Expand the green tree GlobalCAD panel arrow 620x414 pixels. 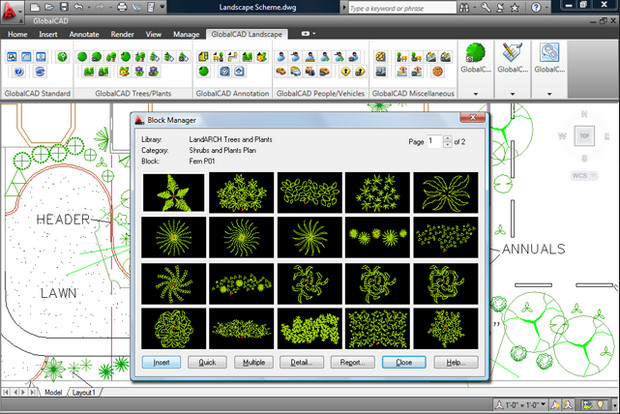(x=477, y=93)
